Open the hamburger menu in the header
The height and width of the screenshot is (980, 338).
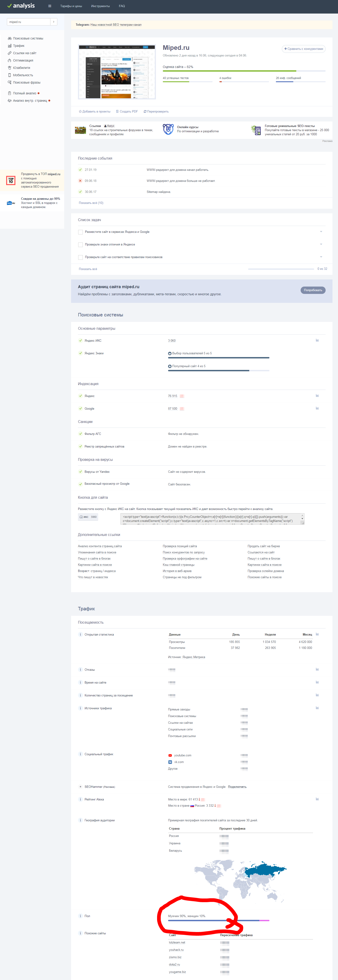[49, 6]
